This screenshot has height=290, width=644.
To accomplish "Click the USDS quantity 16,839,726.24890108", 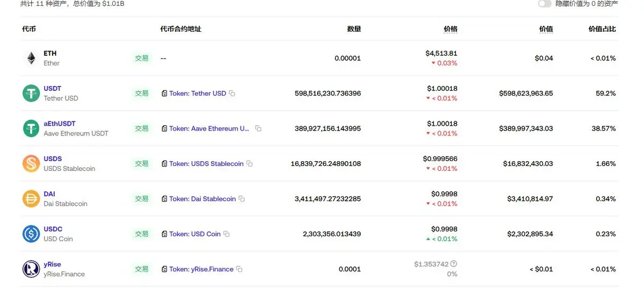I will [x=325, y=163].
